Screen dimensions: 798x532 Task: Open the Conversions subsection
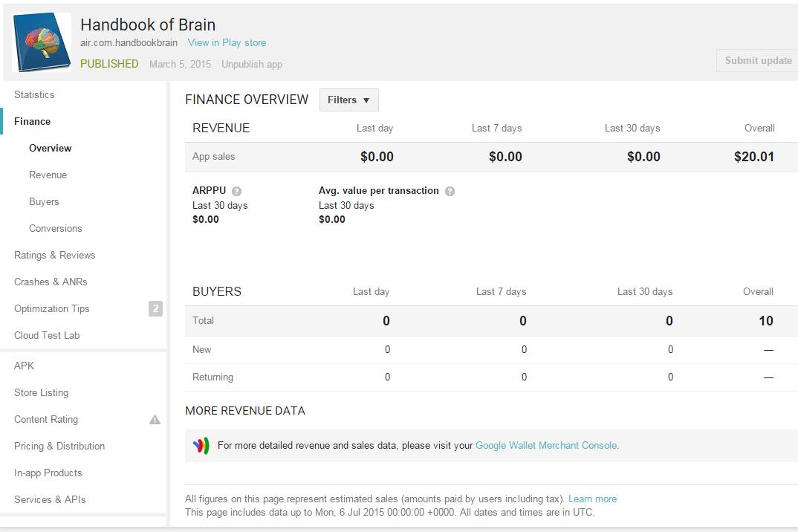click(56, 229)
